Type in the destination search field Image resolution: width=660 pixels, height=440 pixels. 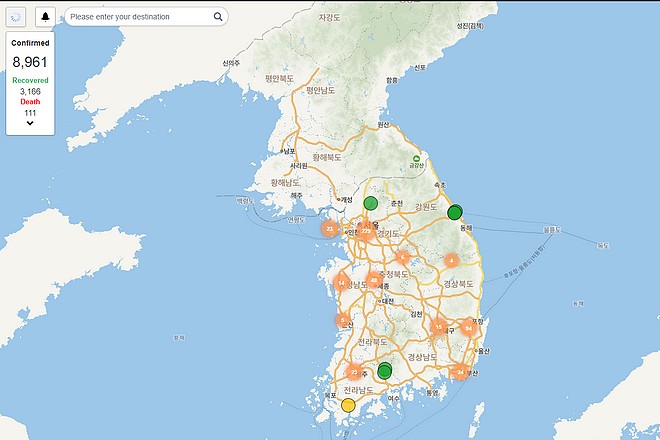coord(138,17)
